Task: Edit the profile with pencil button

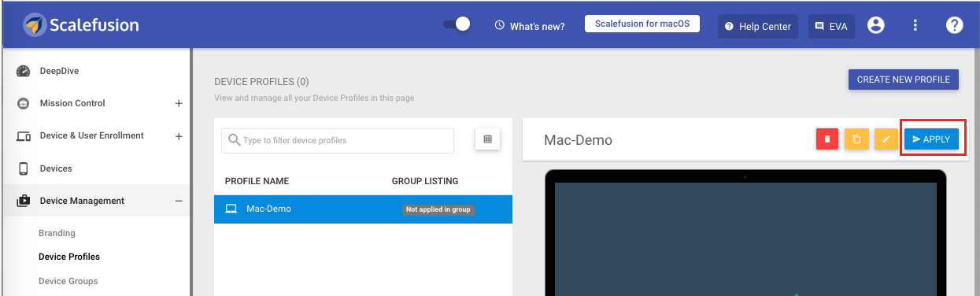Action: (x=886, y=139)
